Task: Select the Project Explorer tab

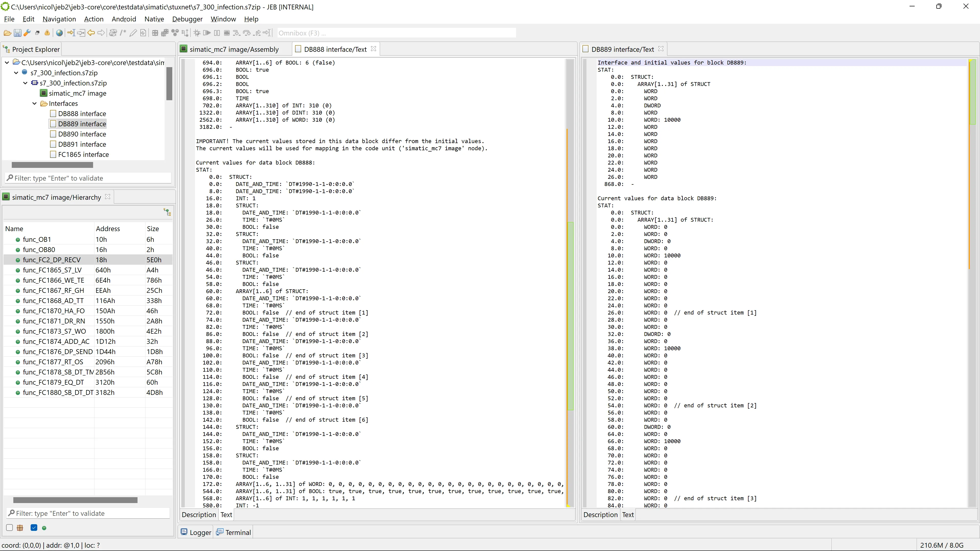Action: [x=31, y=49]
